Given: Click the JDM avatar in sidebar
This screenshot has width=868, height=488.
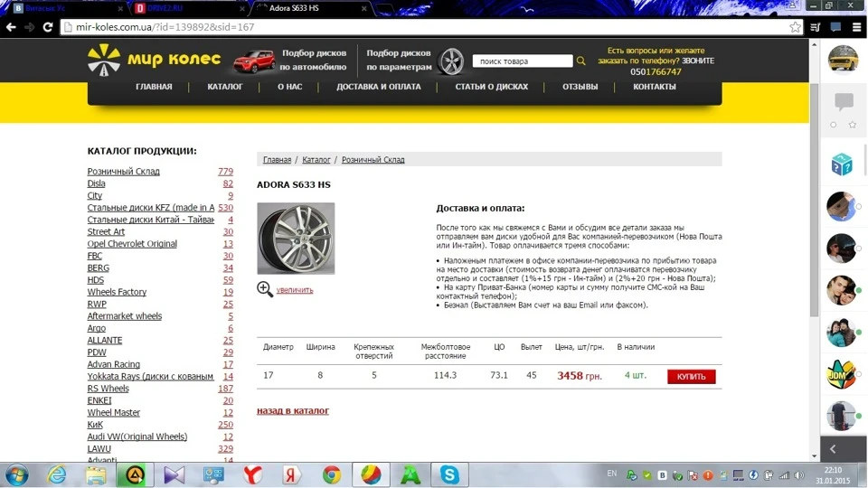Looking at the screenshot, I should point(841,374).
